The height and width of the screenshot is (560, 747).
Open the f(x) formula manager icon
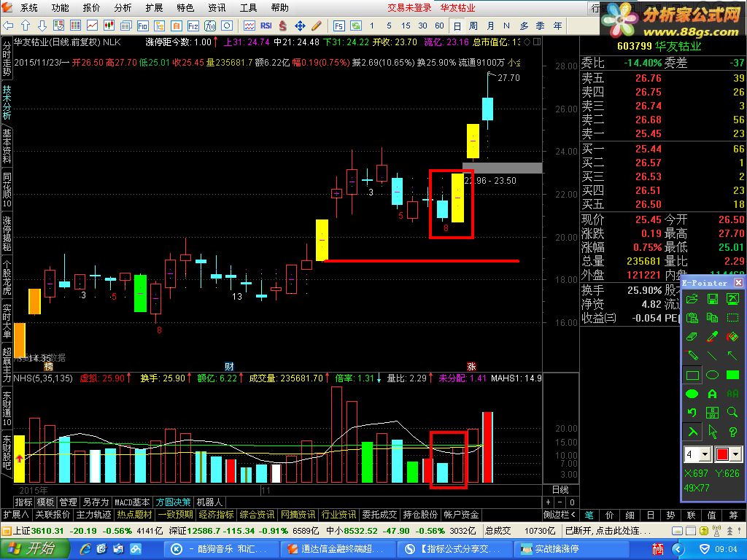(x=209, y=26)
